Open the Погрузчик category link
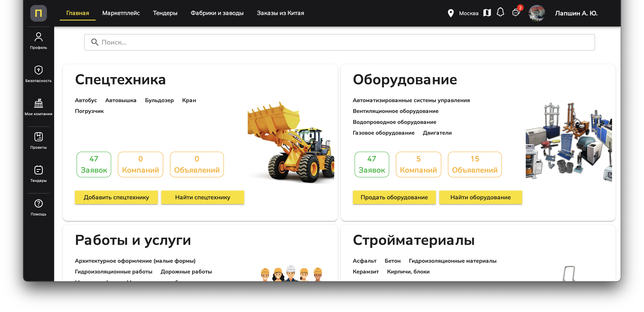Image resolution: width=644 pixels, height=312 pixels. [89, 111]
